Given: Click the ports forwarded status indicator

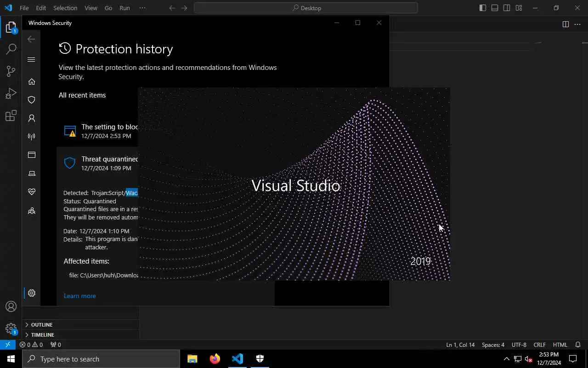Looking at the screenshot, I should click(56, 345).
